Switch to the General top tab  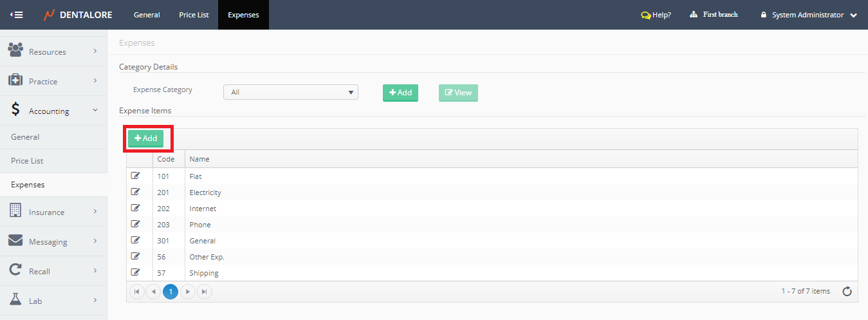(147, 15)
